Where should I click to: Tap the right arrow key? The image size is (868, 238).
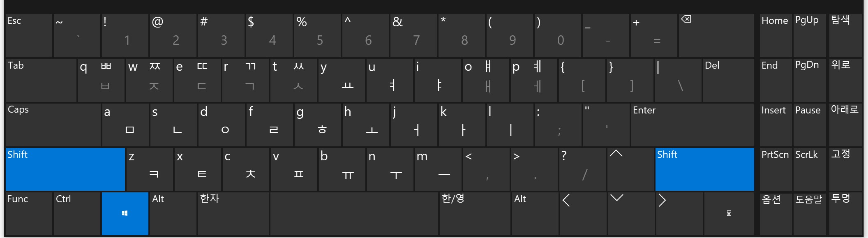click(679, 214)
